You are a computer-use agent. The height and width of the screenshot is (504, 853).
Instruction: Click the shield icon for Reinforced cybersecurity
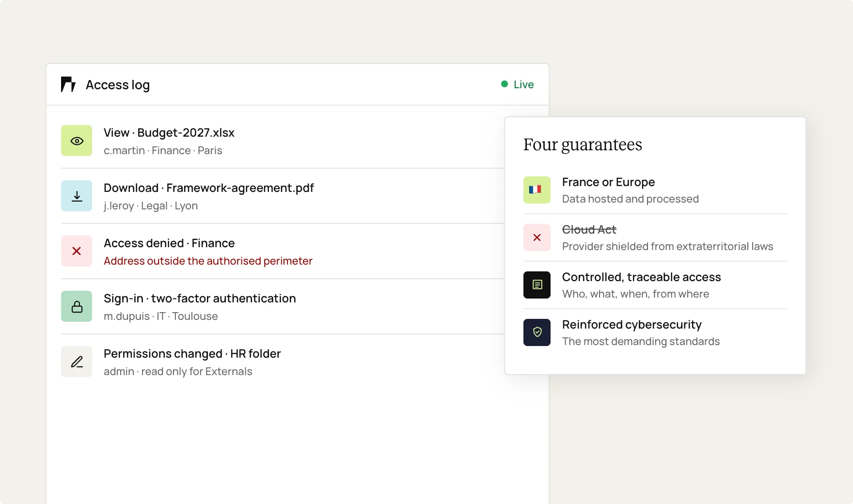coord(537,332)
